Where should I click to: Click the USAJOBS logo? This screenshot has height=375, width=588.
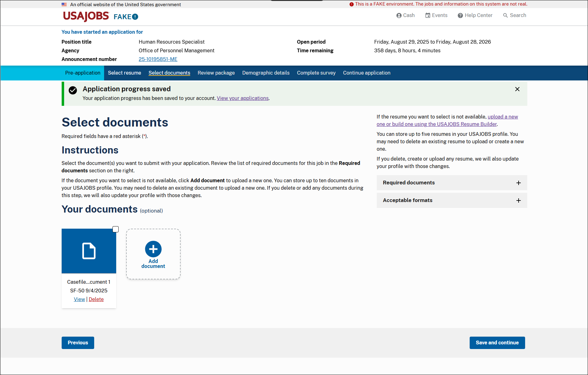coord(86,16)
